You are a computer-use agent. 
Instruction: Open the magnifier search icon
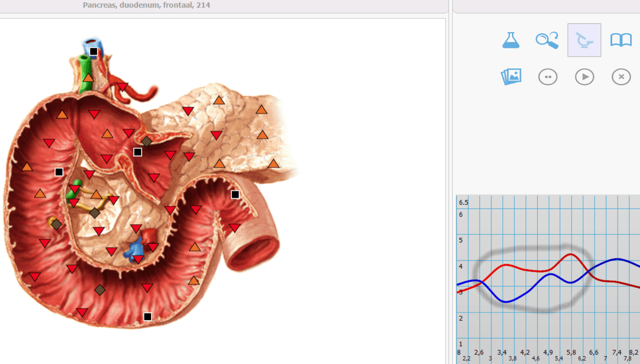(547, 40)
